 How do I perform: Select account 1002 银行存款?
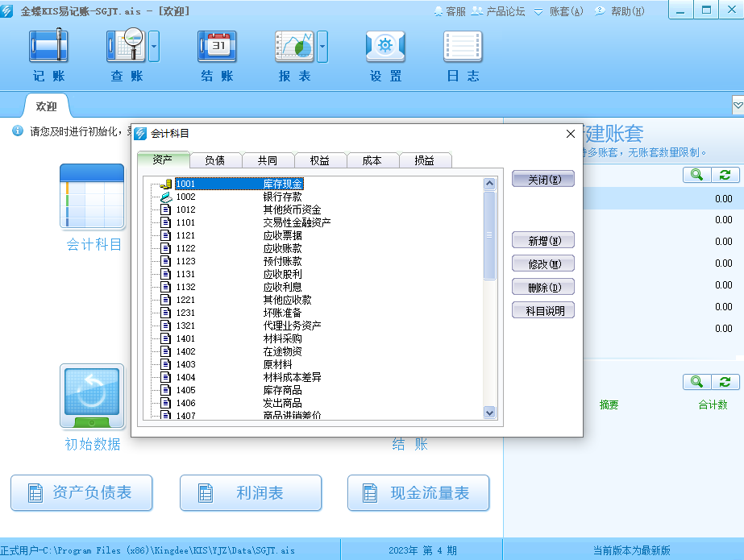[x=239, y=197]
